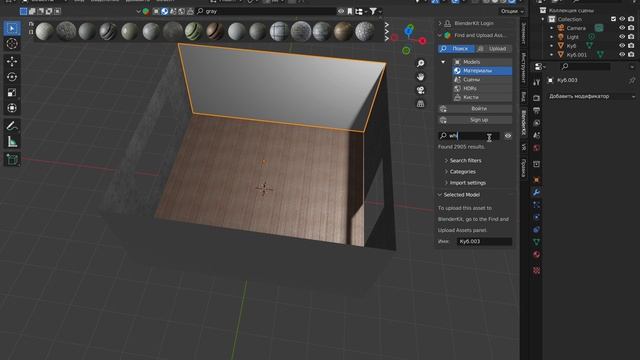Open the Texture checker properties tab
The image size is (640, 360).
[x=537, y=270]
